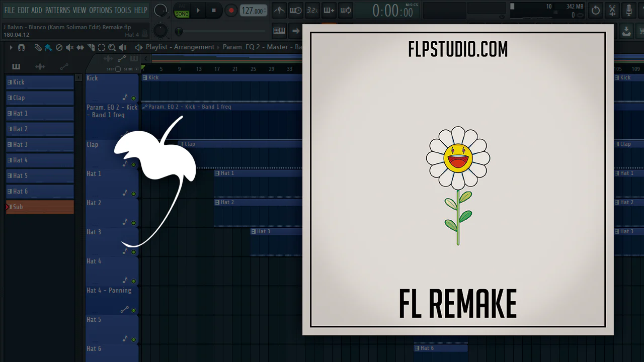Click bar 17 on the playlist timeline

217,69
